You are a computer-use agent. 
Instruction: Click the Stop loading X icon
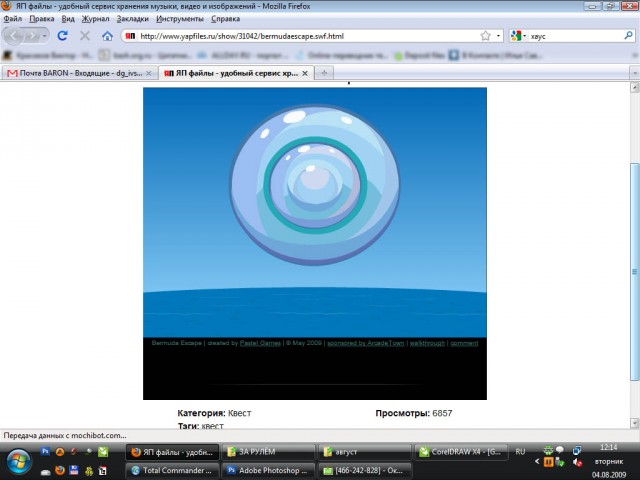tap(85, 36)
